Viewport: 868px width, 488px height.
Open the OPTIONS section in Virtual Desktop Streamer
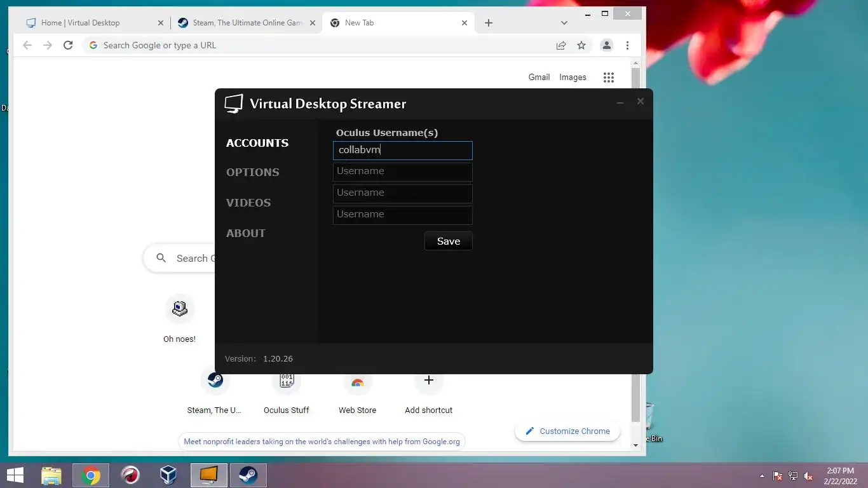(253, 172)
